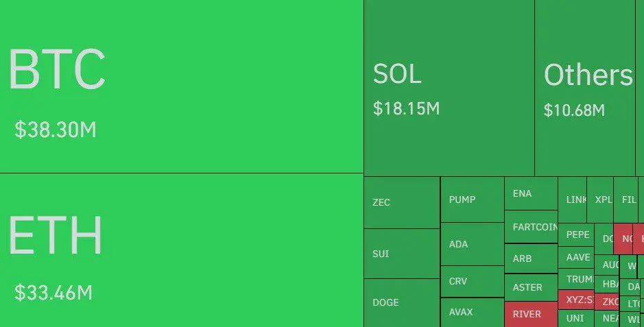This screenshot has height=327, width=644.
Task: Open the DOGE tile
Action: [x=402, y=303]
